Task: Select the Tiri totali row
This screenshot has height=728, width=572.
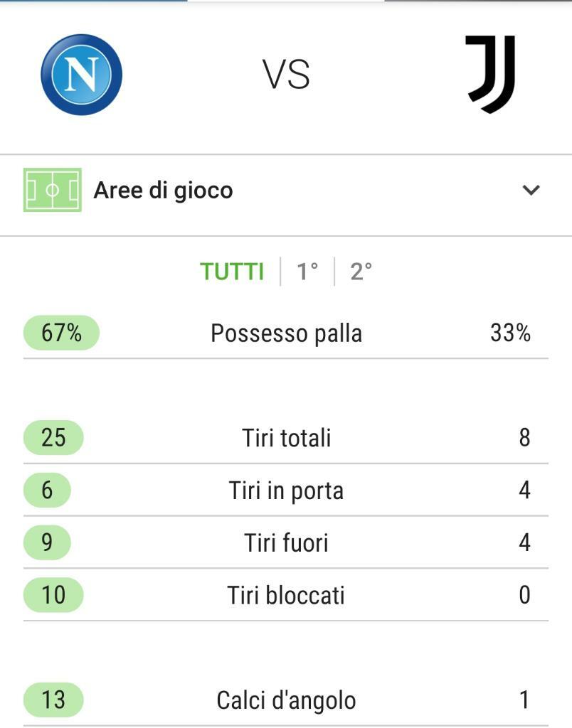Action: pos(286,437)
